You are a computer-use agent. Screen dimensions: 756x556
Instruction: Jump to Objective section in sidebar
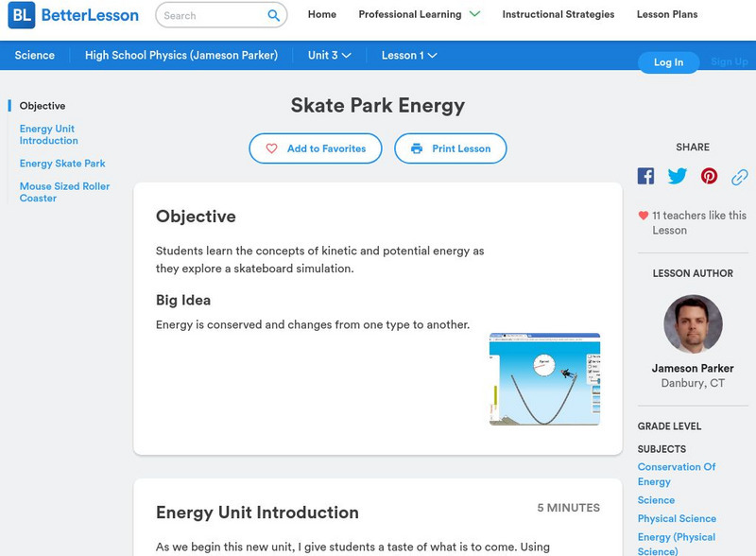pyautogui.click(x=43, y=106)
